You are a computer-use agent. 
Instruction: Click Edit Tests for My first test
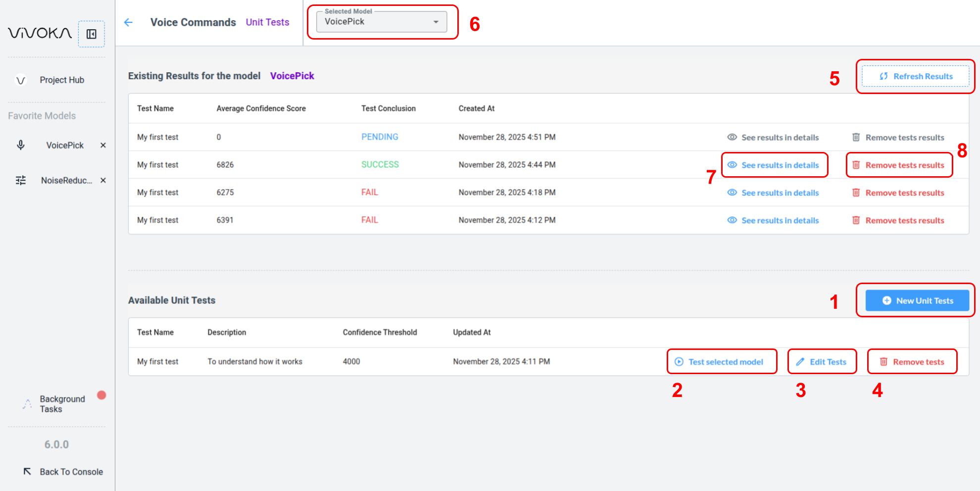click(822, 362)
